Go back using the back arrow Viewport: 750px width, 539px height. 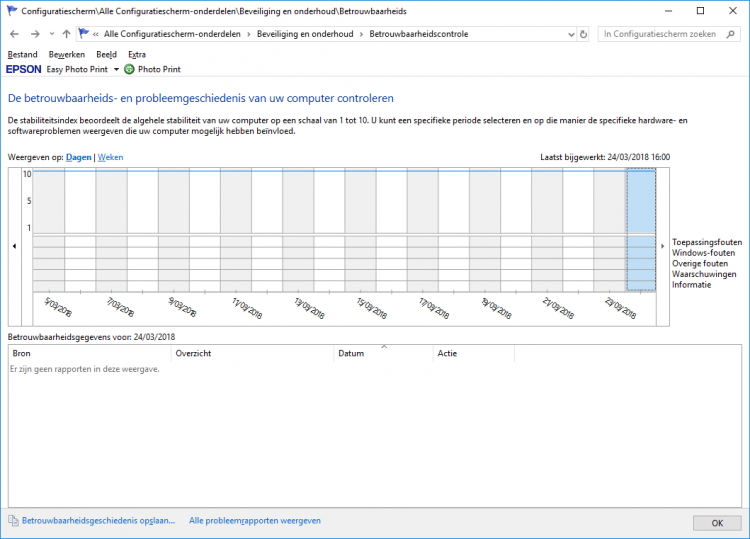14,34
